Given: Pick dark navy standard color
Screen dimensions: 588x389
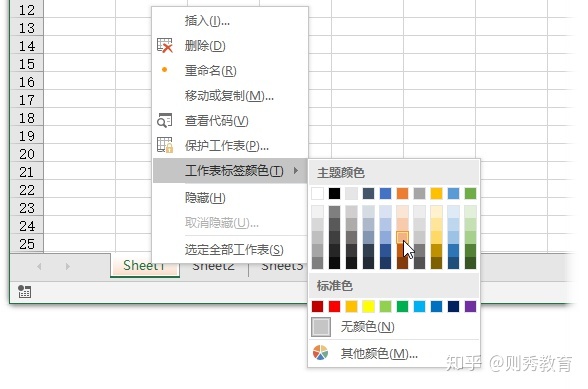Looking at the screenshot, I should tap(453, 306).
